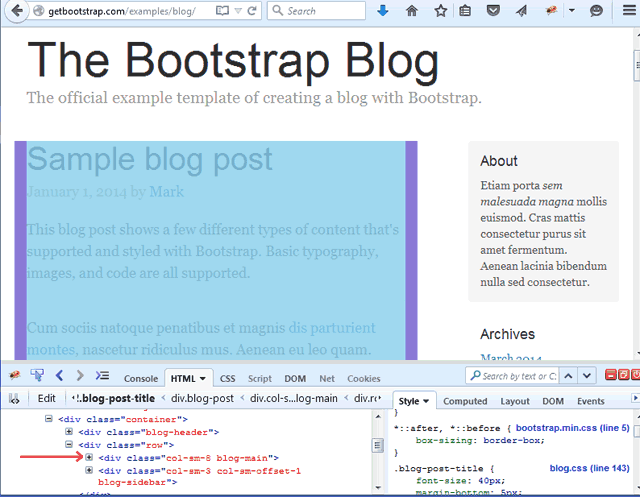Switch to the Layout side panel
Image resolution: width=640 pixels, height=497 pixels.
(515, 401)
